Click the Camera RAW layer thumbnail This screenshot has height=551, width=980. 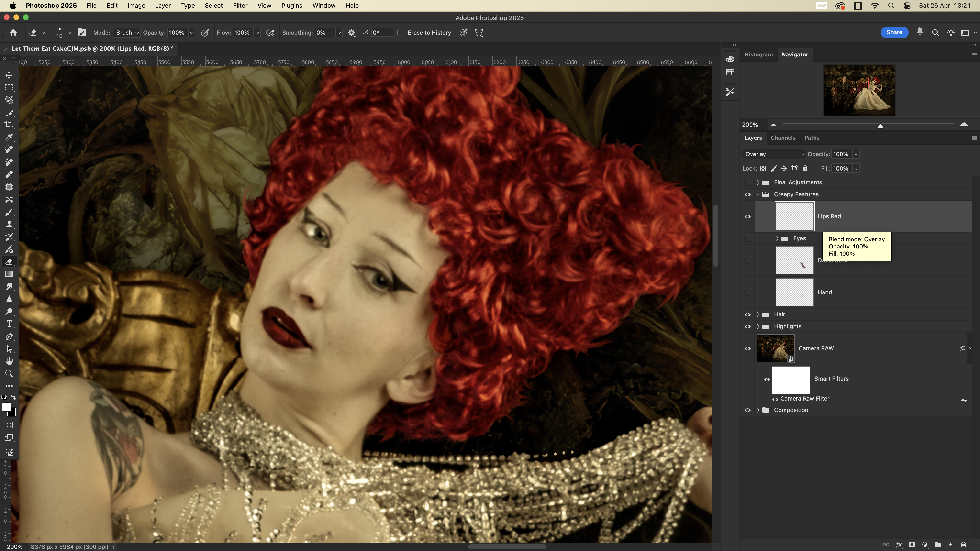point(775,348)
